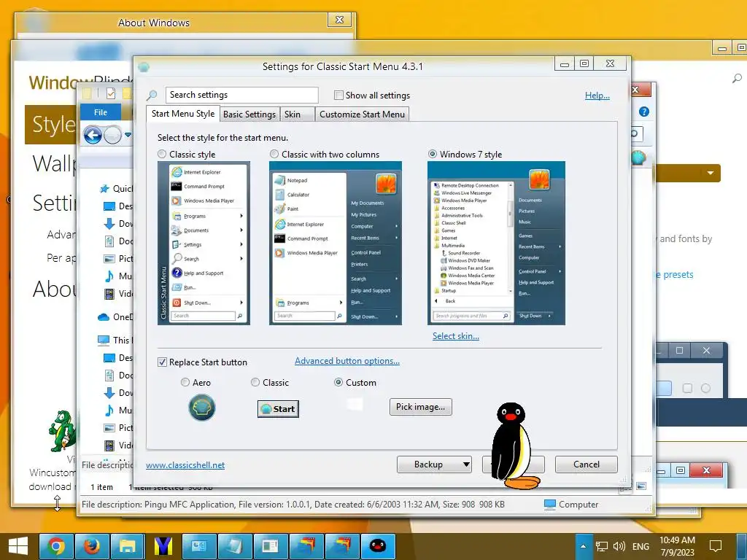Click the Aero shell start button image
747x560 pixels.
point(202,408)
